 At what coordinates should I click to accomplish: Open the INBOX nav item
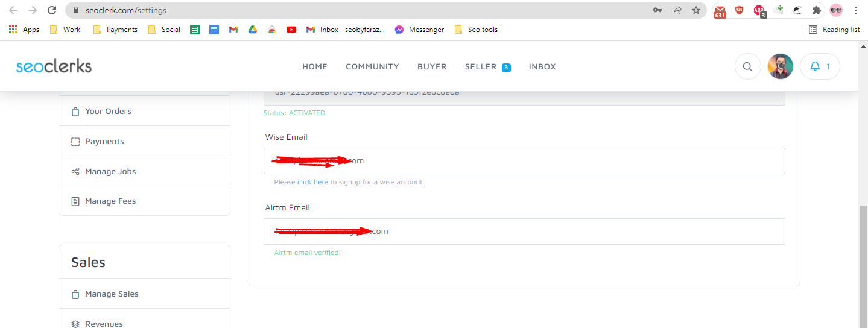(542, 67)
